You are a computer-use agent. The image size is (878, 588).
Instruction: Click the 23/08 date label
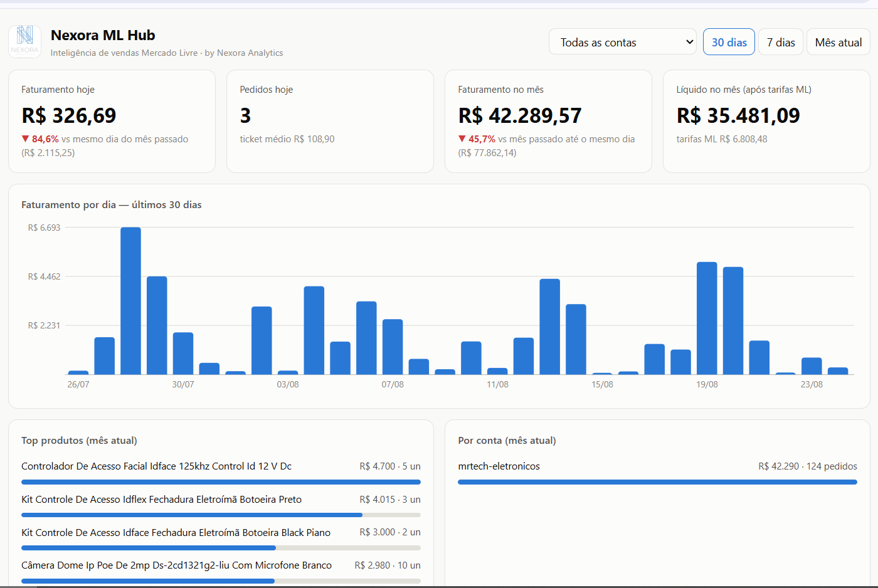812,384
